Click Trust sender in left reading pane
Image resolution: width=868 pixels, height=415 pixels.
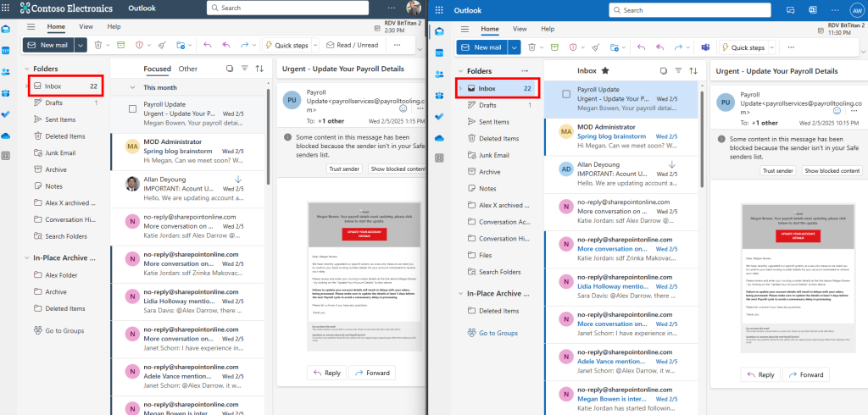(x=344, y=169)
